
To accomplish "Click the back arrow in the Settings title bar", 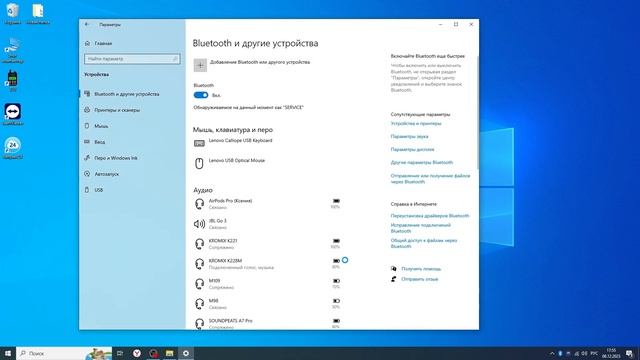I will (x=87, y=24).
